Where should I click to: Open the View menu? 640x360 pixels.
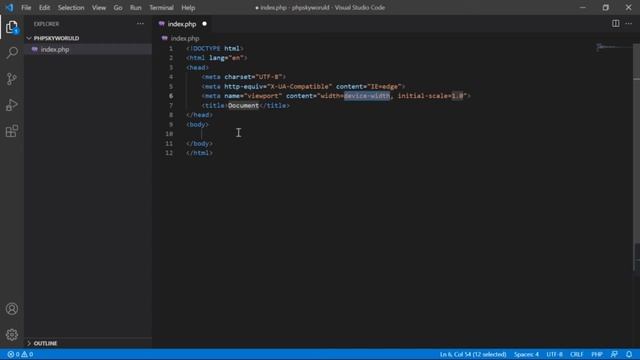[99, 7]
